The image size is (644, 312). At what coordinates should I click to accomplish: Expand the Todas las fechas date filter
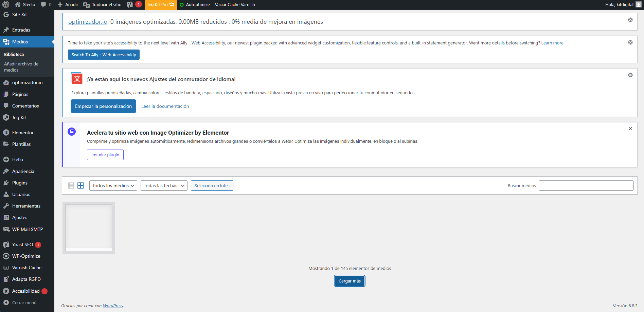click(164, 186)
